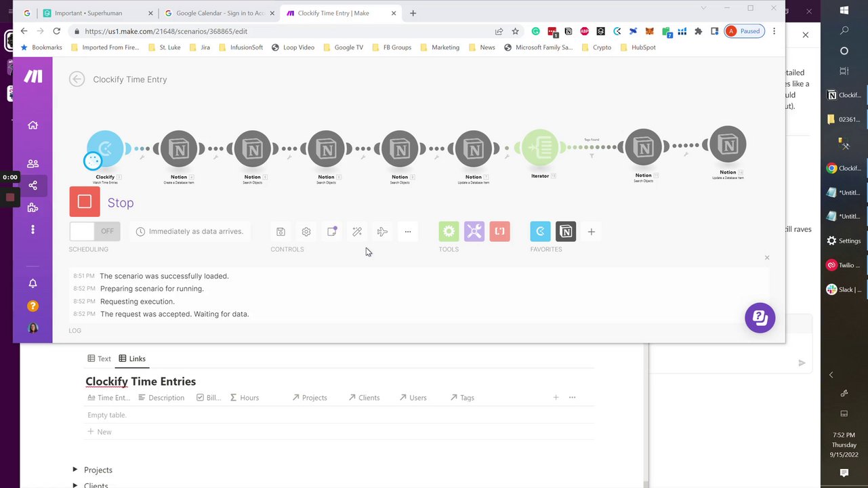Open the user avatar in Make sidebar
868x488 pixels.
pyautogui.click(x=33, y=328)
